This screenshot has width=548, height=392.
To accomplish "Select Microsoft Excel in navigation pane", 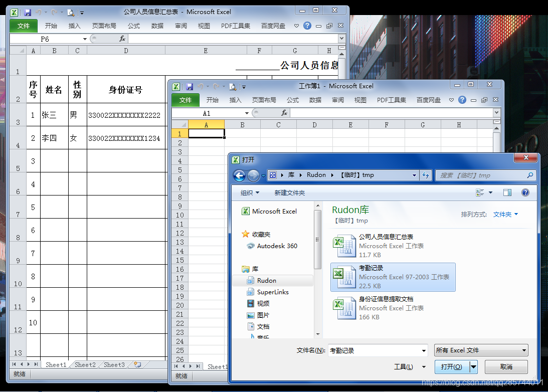I will pyautogui.click(x=274, y=212).
